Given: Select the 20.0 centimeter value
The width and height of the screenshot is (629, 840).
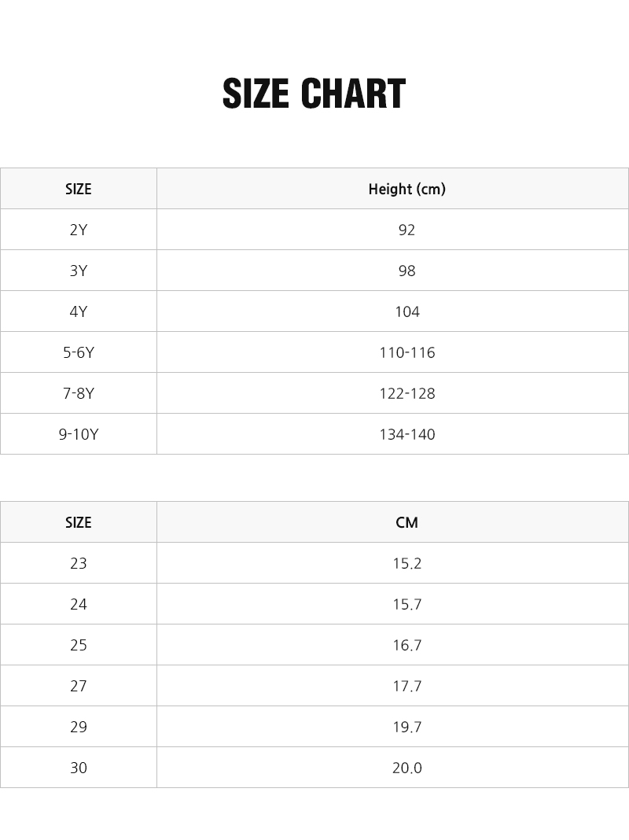Looking at the screenshot, I should click(406, 768).
